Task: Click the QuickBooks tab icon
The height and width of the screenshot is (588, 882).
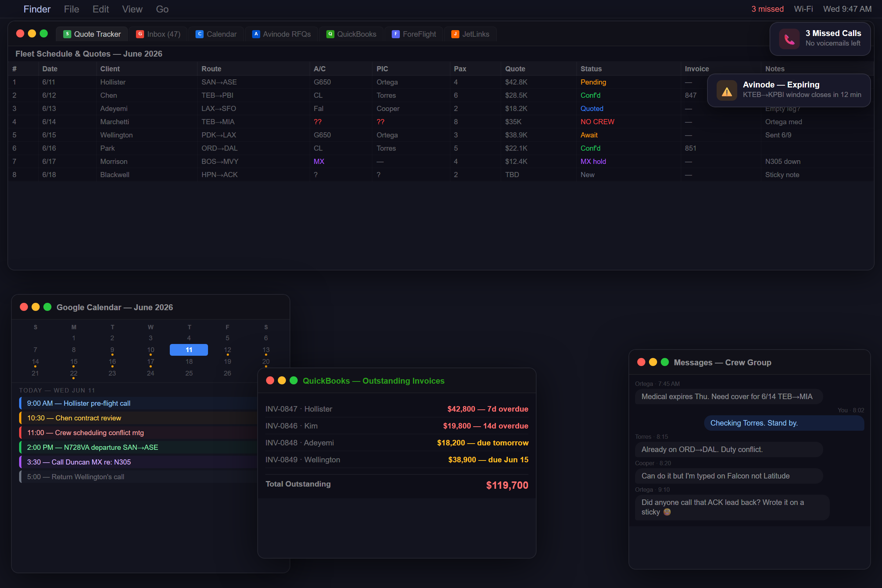Action: [x=330, y=34]
